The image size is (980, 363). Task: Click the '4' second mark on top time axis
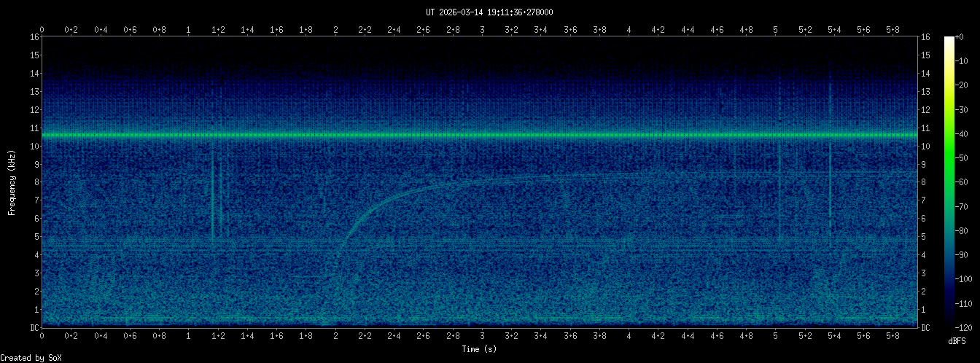coord(629,29)
